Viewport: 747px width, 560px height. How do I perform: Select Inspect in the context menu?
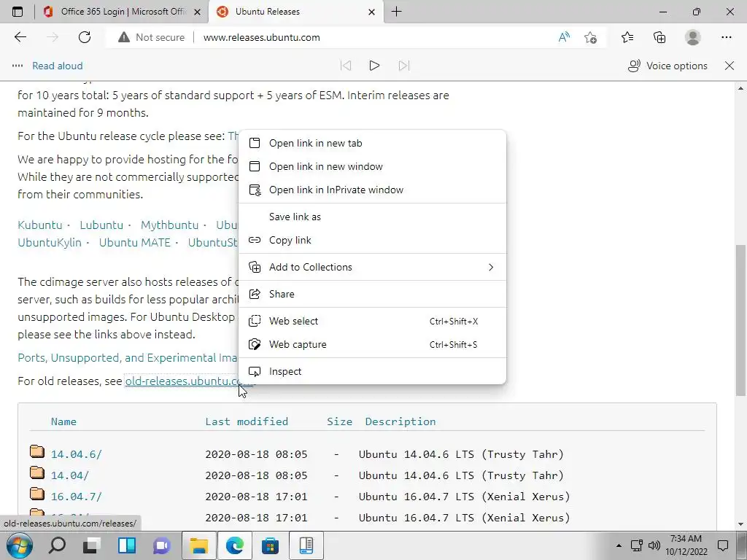pyautogui.click(x=372, y=371)
